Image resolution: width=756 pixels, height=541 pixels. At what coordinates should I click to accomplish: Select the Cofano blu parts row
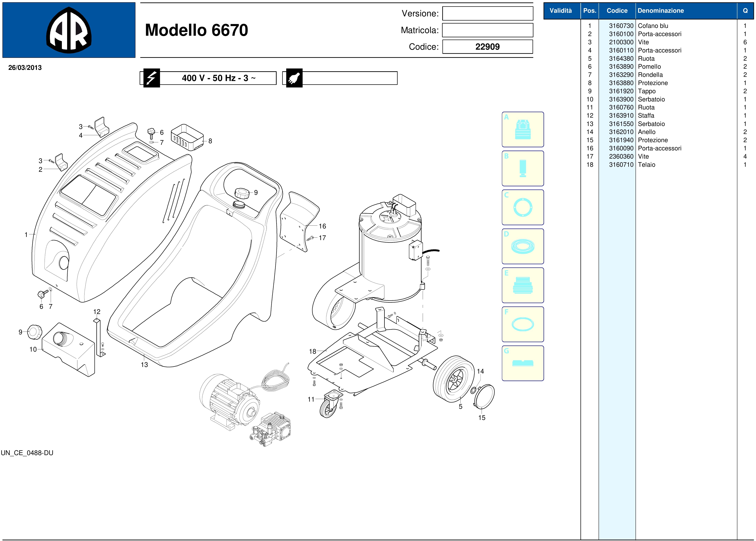[653, 26]
